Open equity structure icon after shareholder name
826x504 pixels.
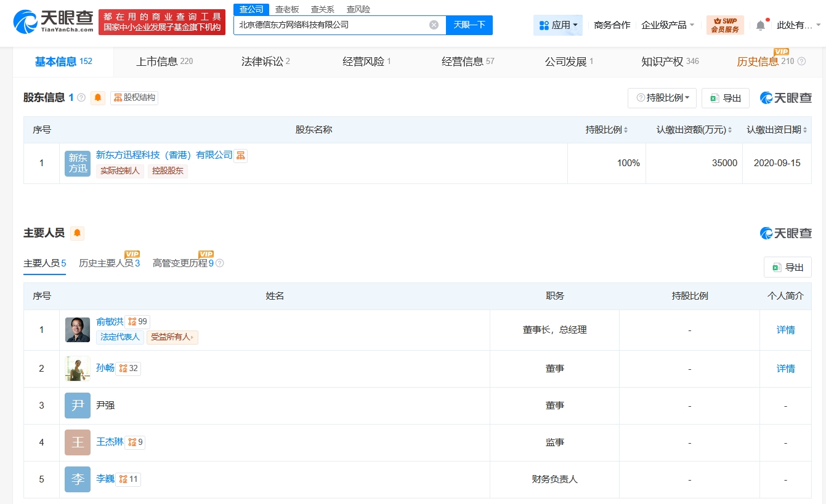tap(241, 155)
